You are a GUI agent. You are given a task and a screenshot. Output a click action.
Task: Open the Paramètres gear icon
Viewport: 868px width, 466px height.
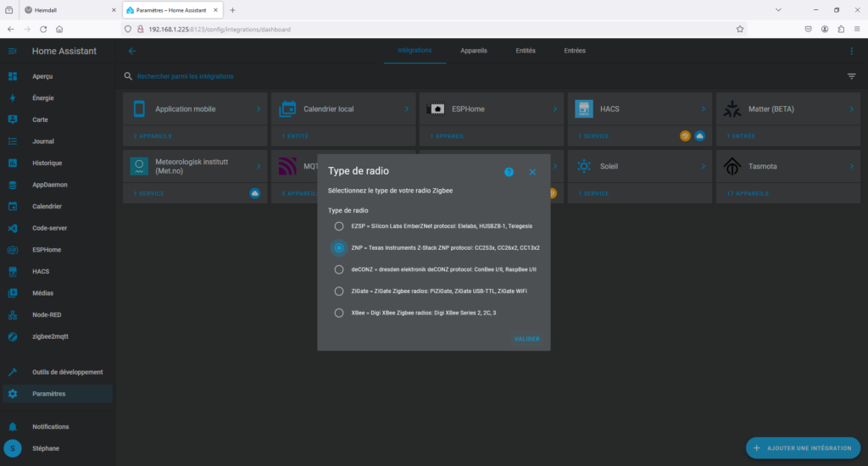[12, 394]
